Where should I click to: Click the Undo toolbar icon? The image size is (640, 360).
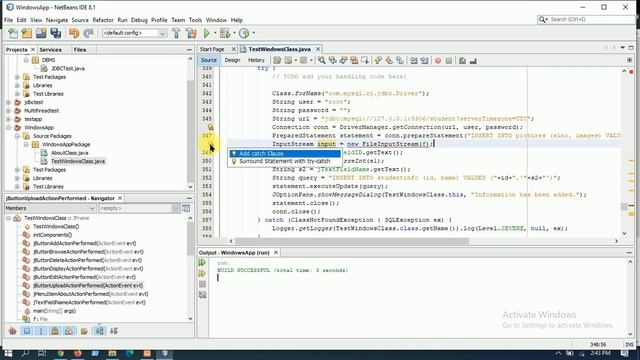[x=74, y=33]
